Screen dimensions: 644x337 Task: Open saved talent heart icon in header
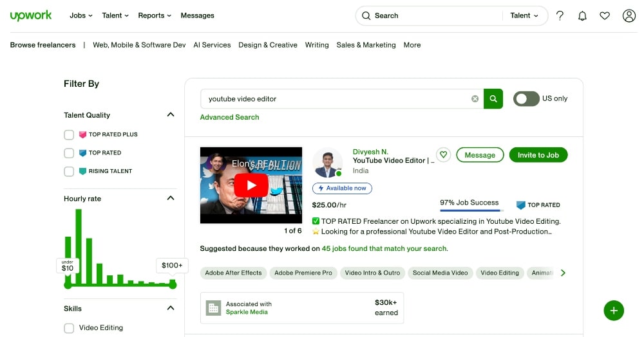(605, 15)
